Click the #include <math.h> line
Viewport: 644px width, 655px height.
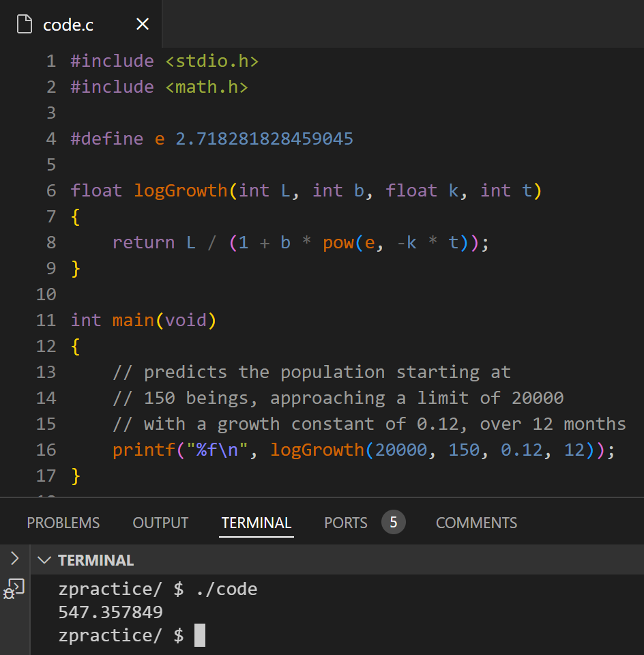coord(159,87)
